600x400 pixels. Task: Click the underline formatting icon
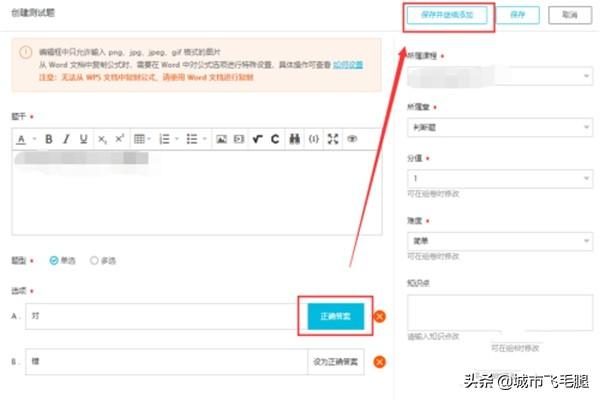click(83, 139)
